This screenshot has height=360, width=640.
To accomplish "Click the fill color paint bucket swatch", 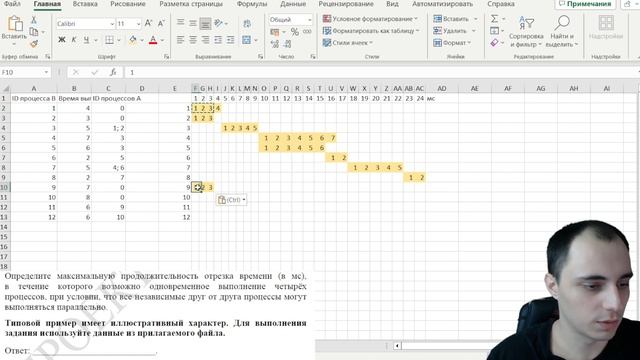I will coord(133,40).
